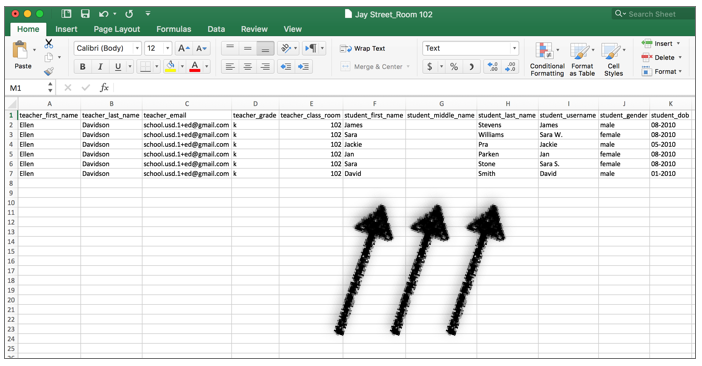Apply yellow fill color bucket
Viewport: 702px width, 366px height.
coord(171,67)
